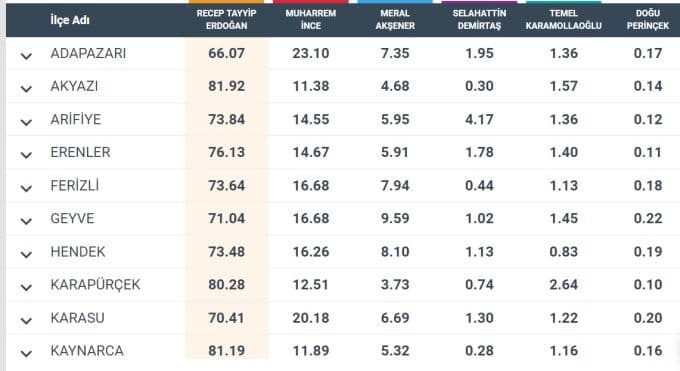Expand the ERENLER row chevron

26,155
